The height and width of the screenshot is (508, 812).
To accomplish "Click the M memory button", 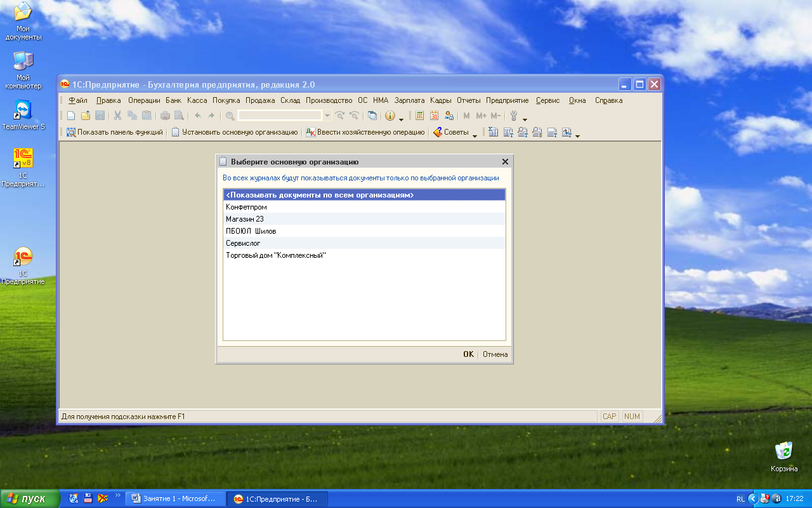I will pos(467,116).
